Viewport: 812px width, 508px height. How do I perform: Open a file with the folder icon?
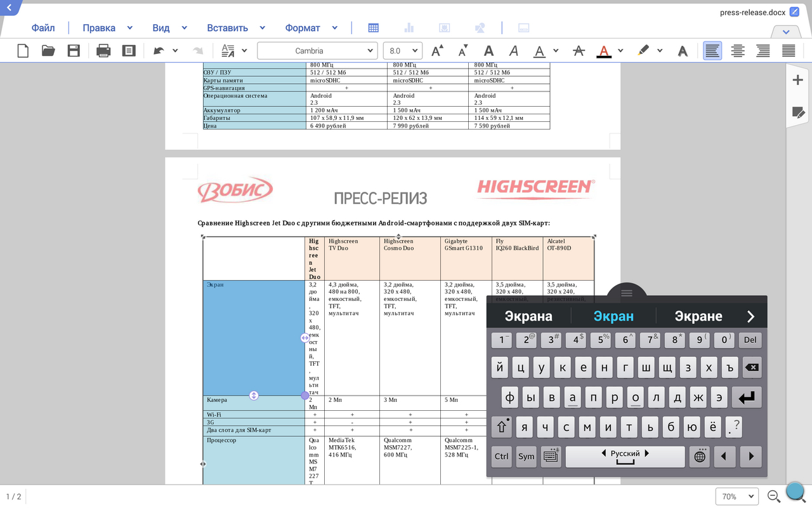tap(48, 51)
